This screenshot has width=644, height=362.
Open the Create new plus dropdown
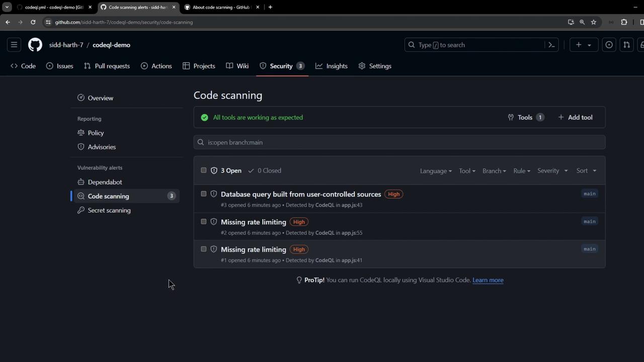(x=584, y=45)
